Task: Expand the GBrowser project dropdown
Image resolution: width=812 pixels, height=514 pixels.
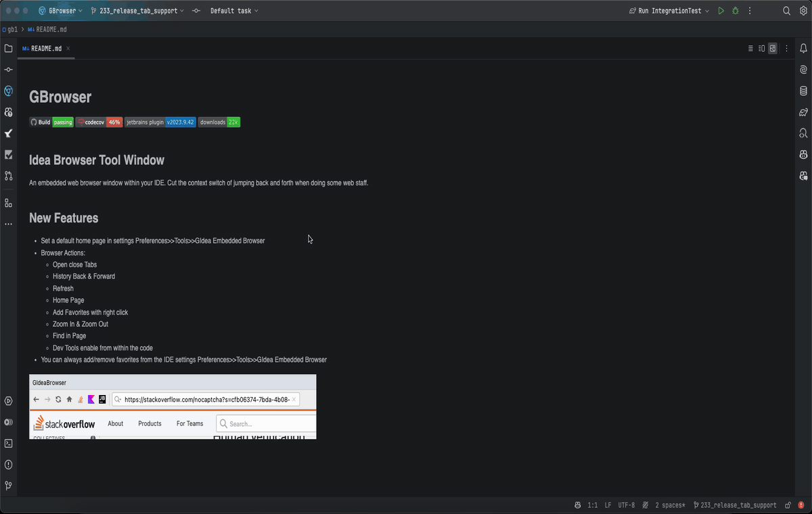Action: [x=61, y=11]
